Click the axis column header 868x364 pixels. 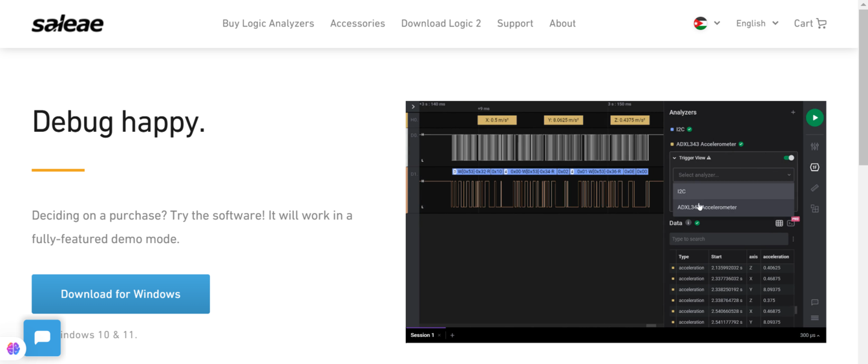[x=753, y=257]
